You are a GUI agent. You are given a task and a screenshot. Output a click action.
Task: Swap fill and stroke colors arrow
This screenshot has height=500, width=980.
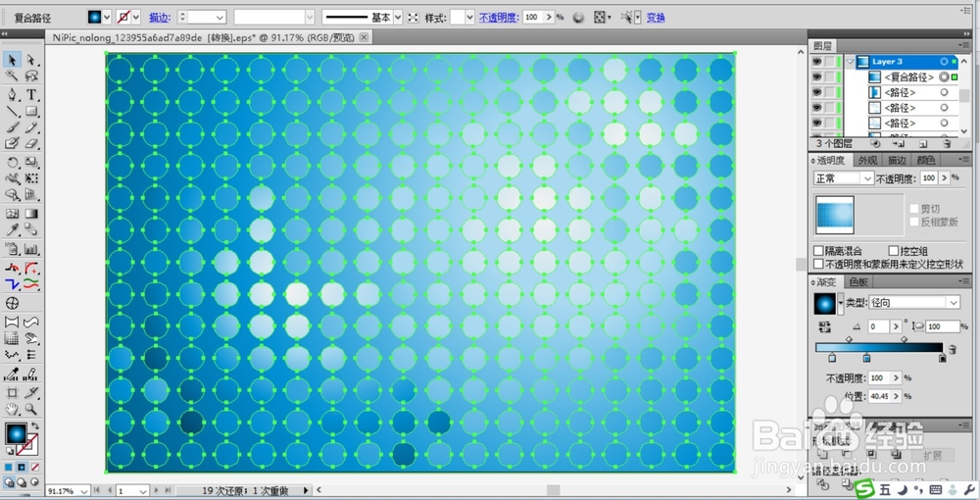point(35,426)
